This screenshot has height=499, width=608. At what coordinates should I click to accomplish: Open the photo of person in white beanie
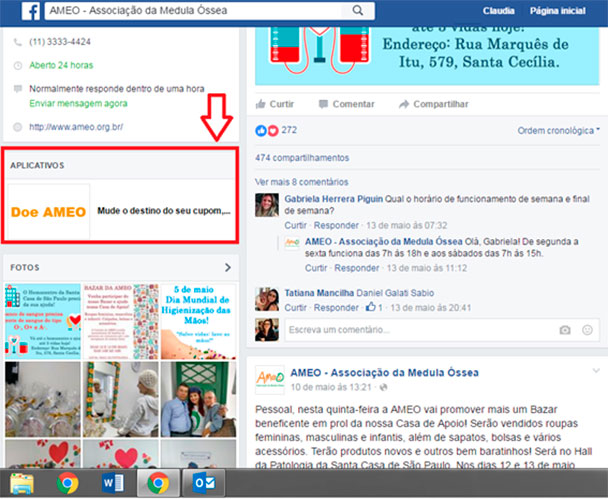pyautogui.click(x=121, y=399)
